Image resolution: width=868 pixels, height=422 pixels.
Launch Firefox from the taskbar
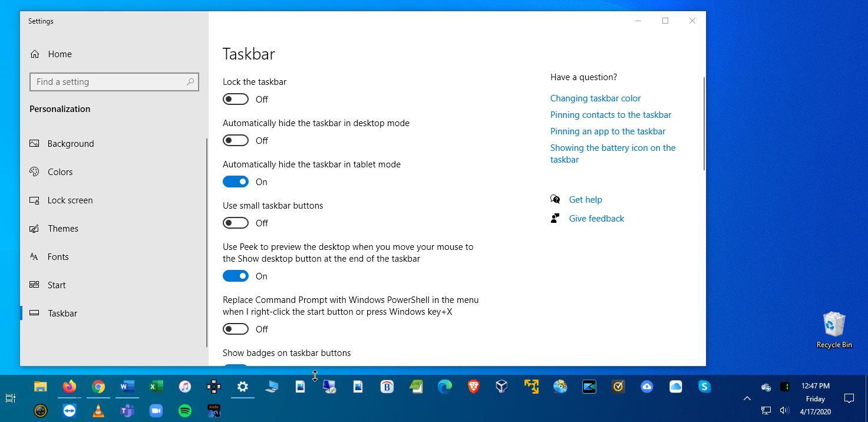[70, 387]
